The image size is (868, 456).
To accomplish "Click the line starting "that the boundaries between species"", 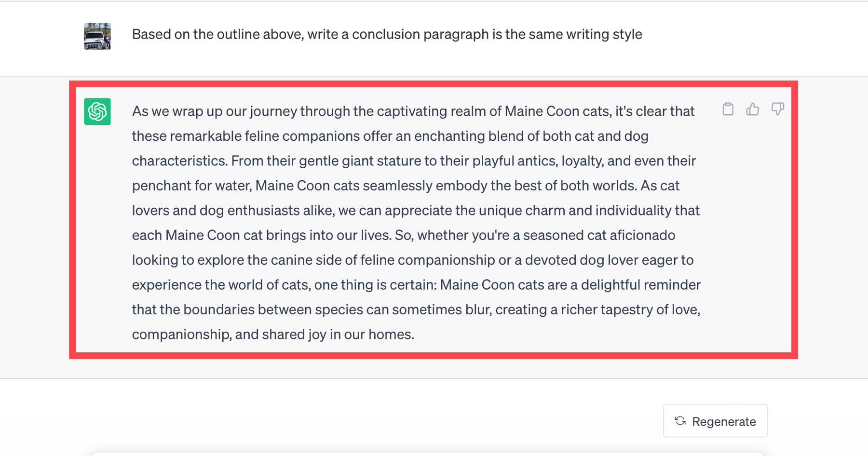I will (x=415, y=309).
